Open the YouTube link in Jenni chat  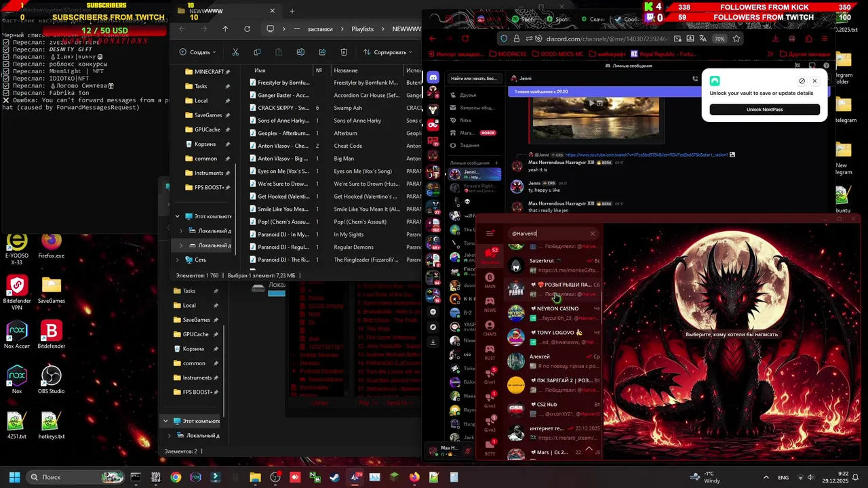tap(646, 155)
